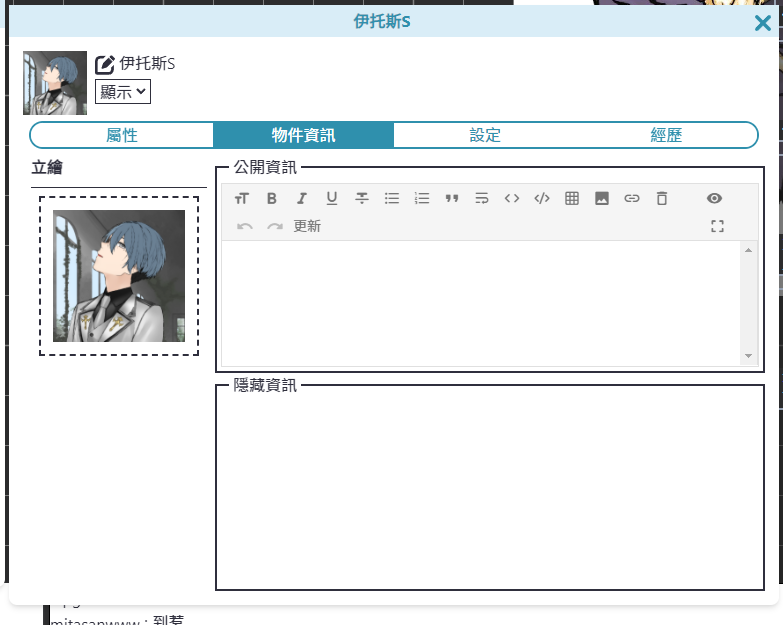This screenshot has height=625, width=783.
Task: Insert a blockquote
Action: (x=452, y=199)
